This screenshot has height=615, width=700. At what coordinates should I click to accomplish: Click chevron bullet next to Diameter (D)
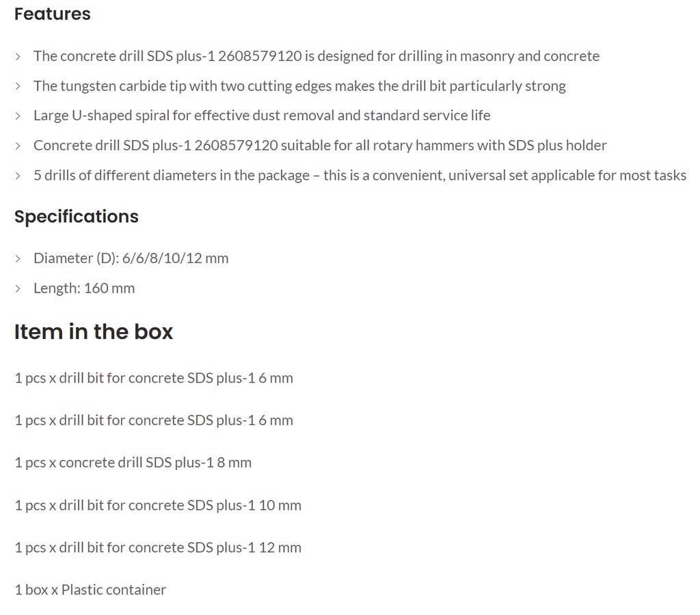[18, 259]
